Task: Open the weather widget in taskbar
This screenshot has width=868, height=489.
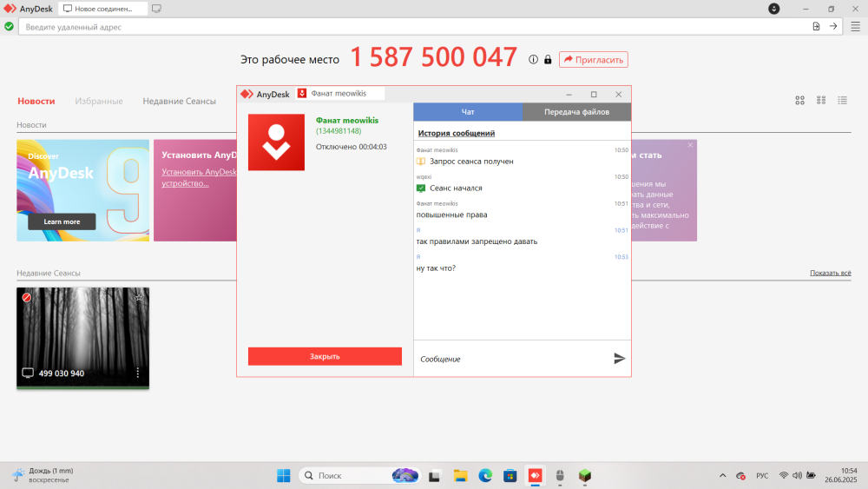Action: tap(43, 475)
